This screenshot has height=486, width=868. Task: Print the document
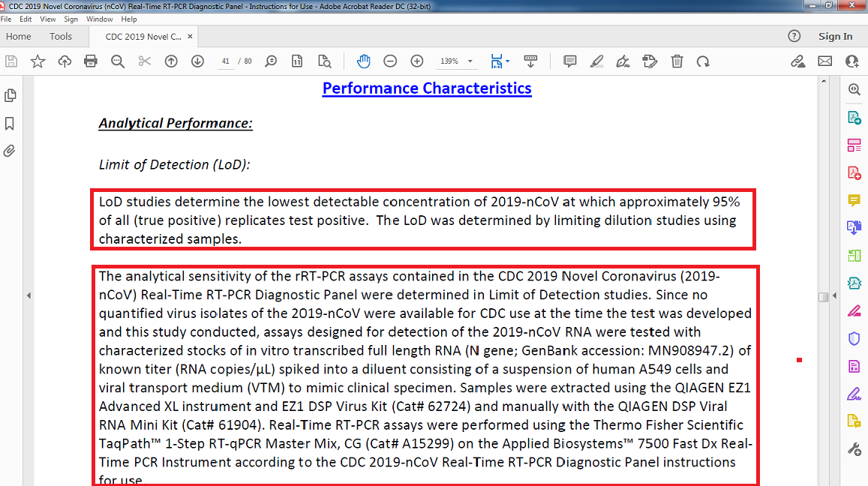point(91,61)
